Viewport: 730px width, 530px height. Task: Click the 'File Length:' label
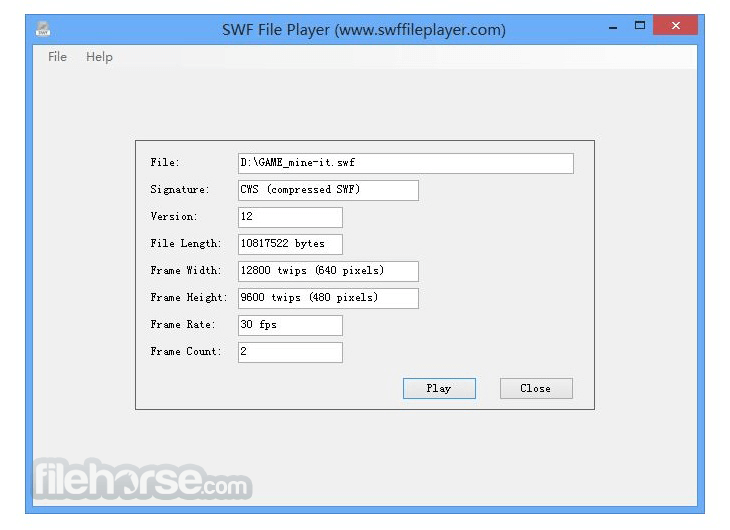[186, 244]
